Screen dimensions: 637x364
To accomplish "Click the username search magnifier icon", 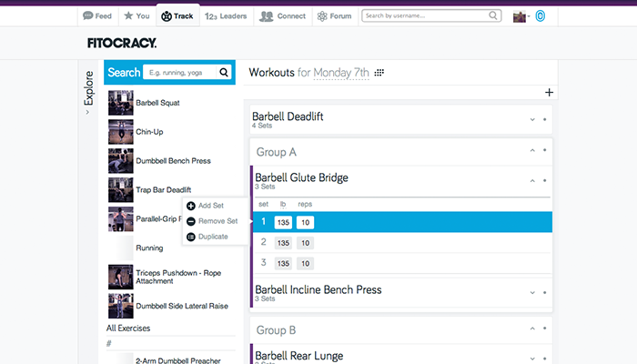I will (x=493, y=15).
